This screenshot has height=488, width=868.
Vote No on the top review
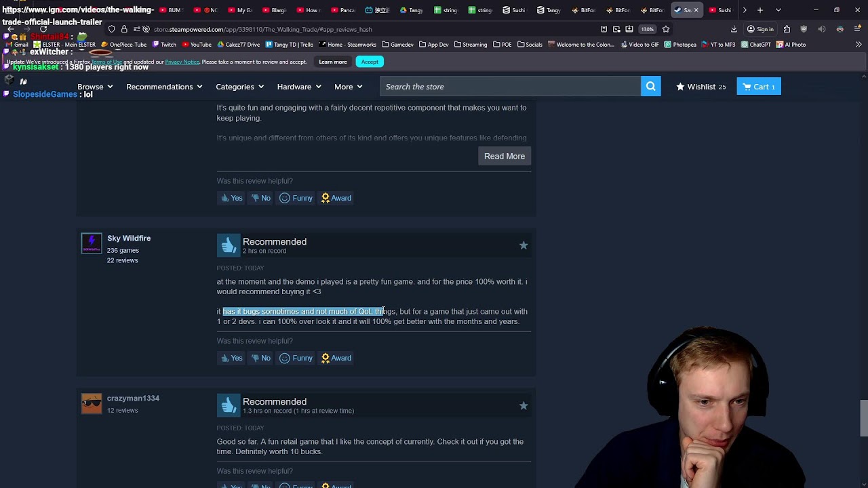[x=261, y=198]
